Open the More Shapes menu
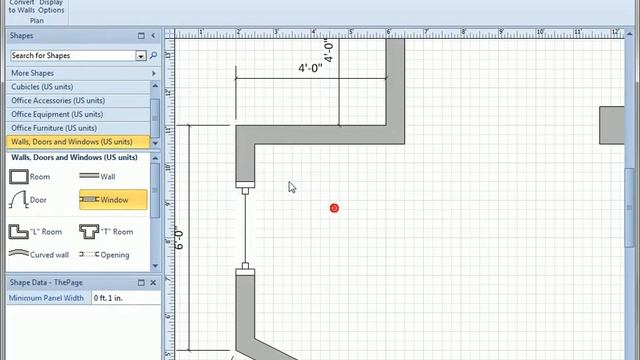The width and height of the screenshot is (640, 360). click(x=83, y=73)
